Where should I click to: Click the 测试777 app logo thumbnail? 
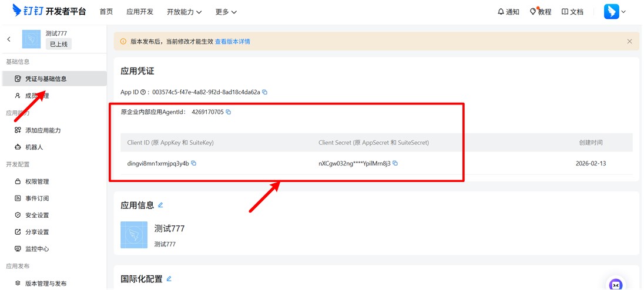coord(31,39)
